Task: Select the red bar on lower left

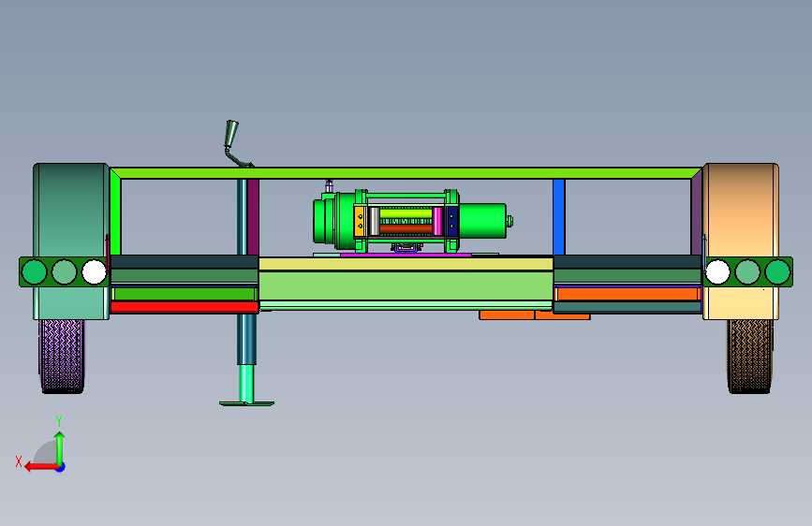Action: click(x=185, y=307)
